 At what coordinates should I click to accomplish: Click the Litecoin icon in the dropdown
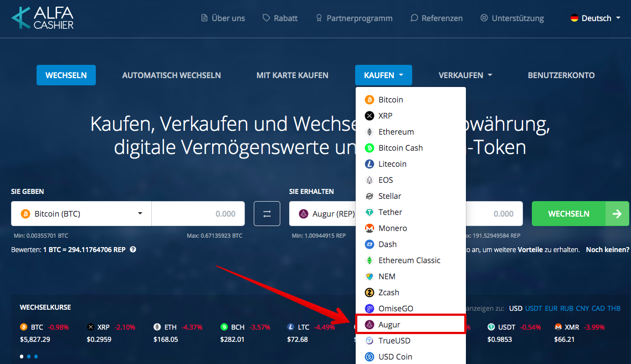pyautogui.click(x=370, y=164)
